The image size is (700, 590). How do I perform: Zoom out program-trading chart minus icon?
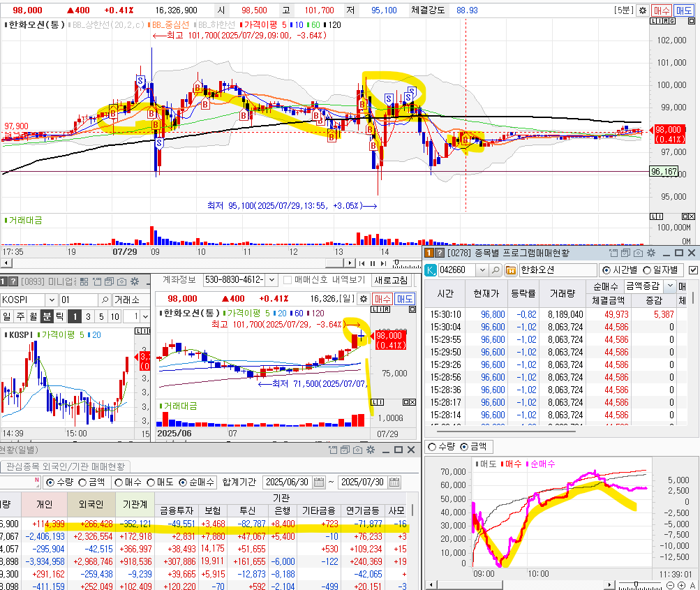(670, 586)
